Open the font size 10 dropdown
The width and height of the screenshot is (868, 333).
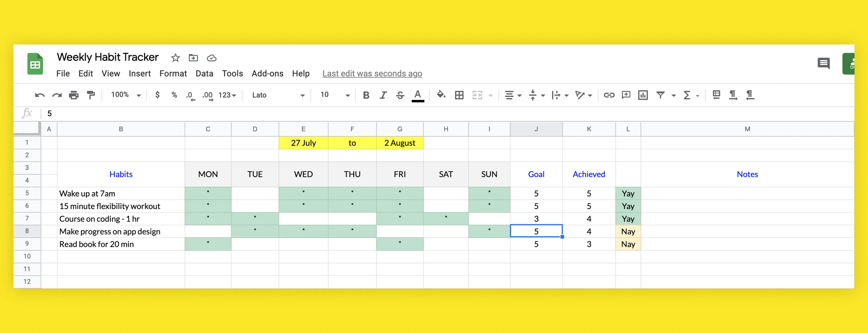[x=335, y=95]
